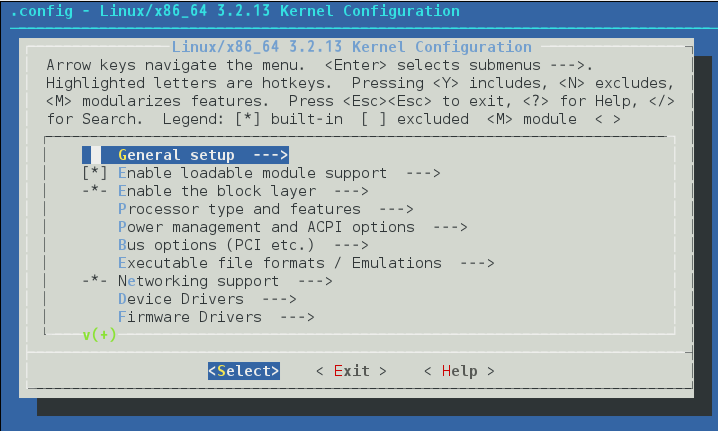Click the 'Legend: [*] built-in' text
718x431 pixels.
(x=252, y=119)
